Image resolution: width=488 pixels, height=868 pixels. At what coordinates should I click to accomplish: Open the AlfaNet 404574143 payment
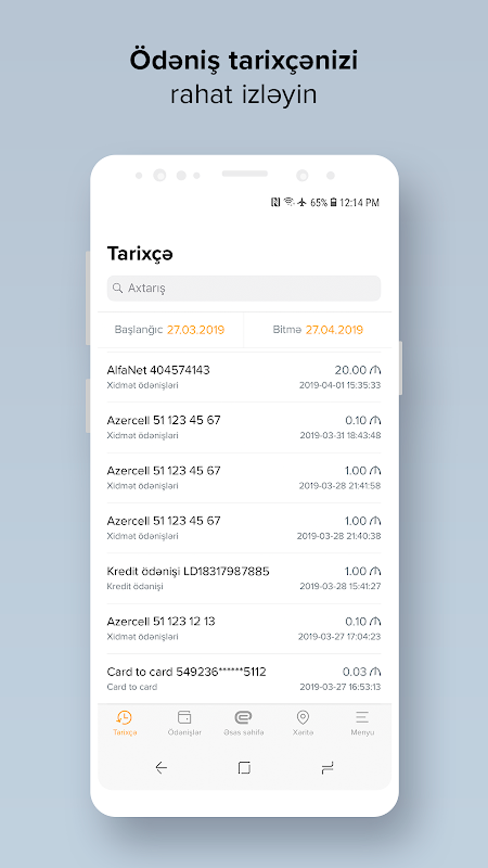(x=244, y=377)
